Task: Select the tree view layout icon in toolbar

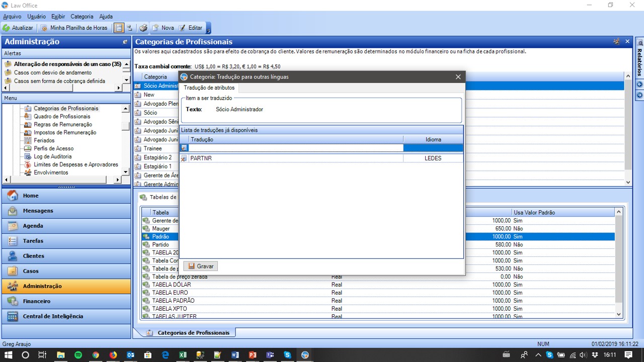Action: coord(129,28)
